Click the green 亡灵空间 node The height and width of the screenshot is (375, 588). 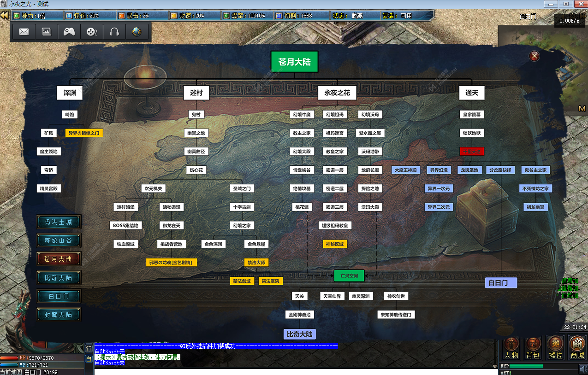(x=349, y=275)
